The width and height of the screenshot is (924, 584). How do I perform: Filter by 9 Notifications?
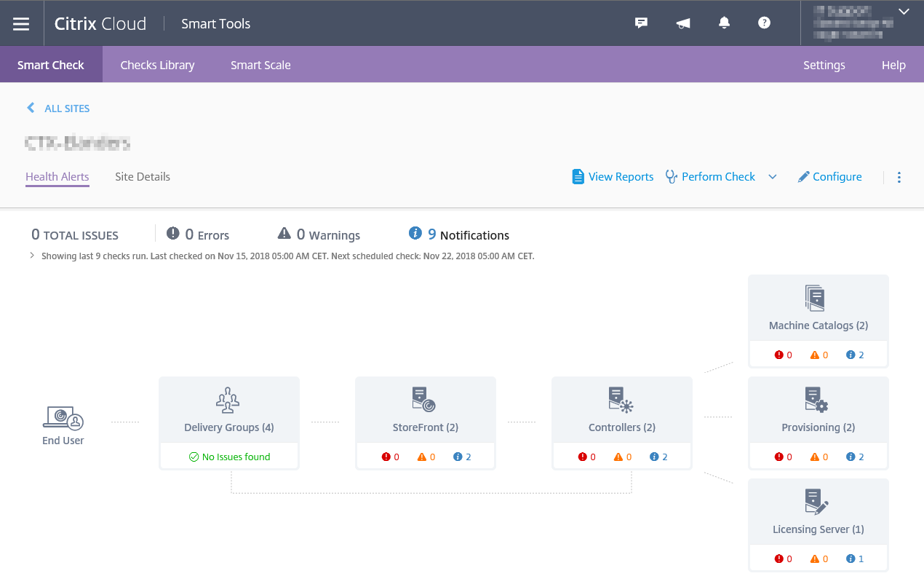click(459, 234)
